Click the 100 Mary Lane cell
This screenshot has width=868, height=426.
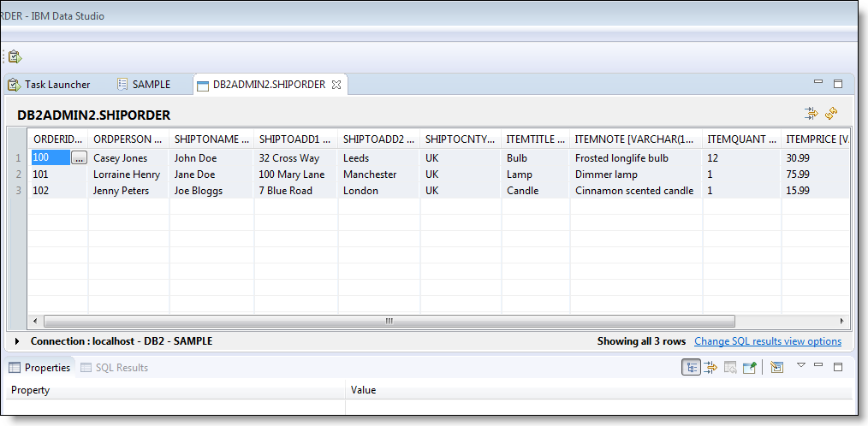[x=296, y=175]
